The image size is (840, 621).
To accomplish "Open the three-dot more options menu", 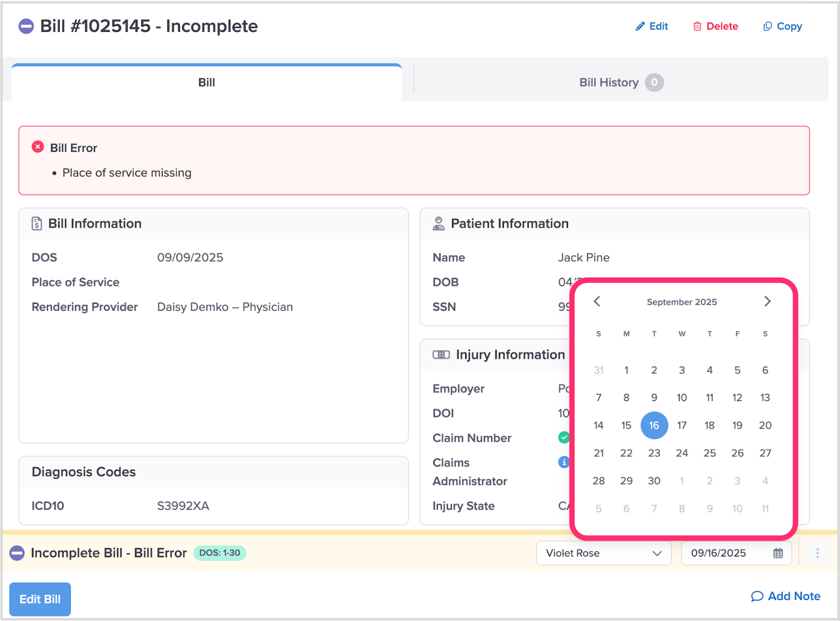I will 817,553.
